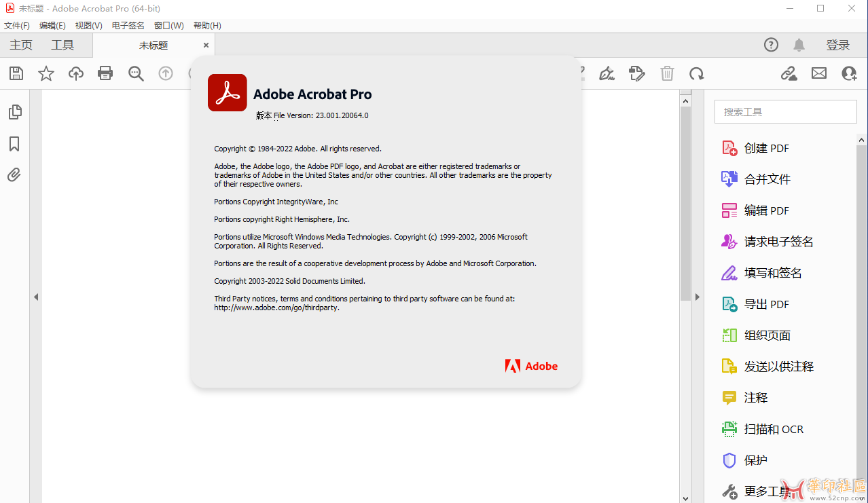
Task: Switch to the 主页 tab
Action: (x=21, y=45)
